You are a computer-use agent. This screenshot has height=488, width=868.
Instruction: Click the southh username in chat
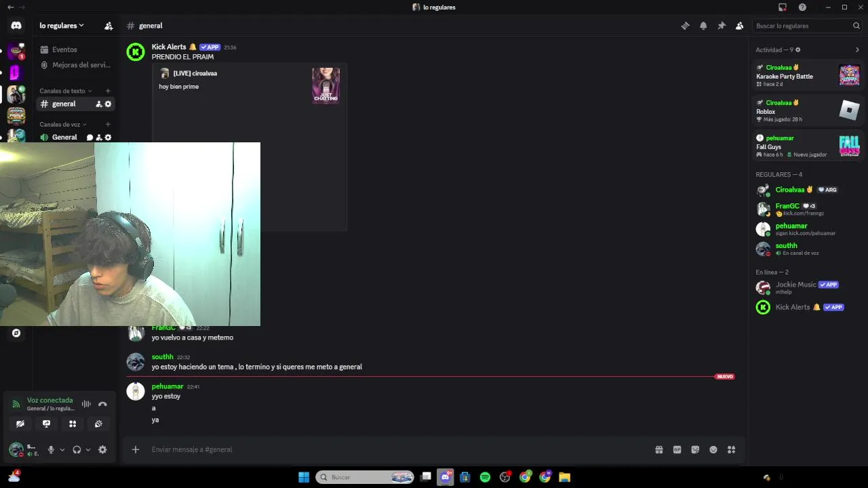point(163,357)
